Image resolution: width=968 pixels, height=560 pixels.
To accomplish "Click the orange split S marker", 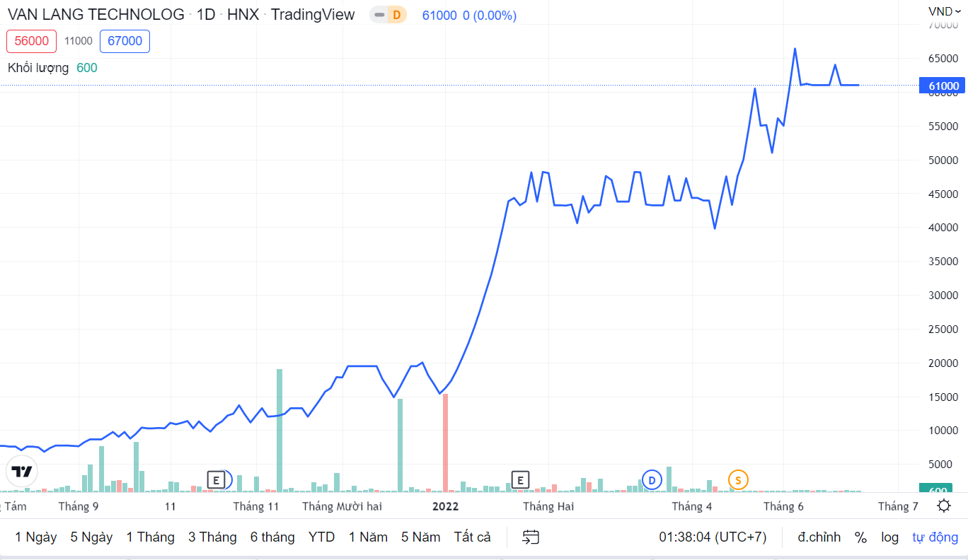I will pos(738,480).
